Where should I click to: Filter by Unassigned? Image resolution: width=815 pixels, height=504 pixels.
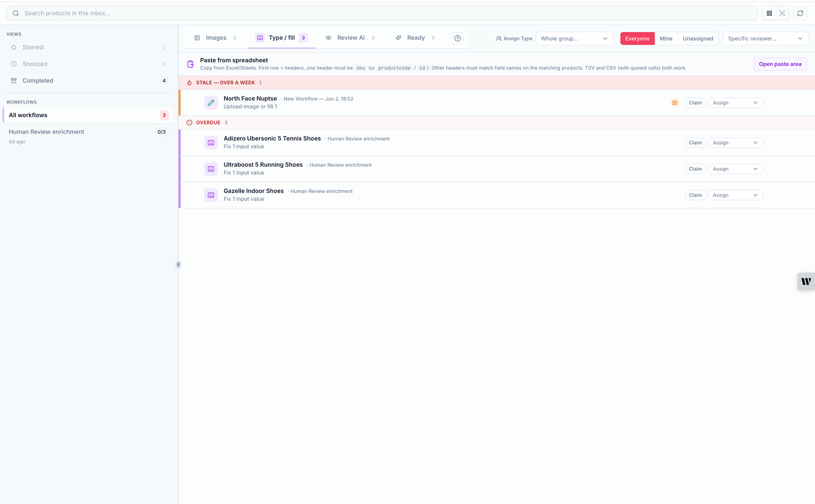tap(698, 38)
